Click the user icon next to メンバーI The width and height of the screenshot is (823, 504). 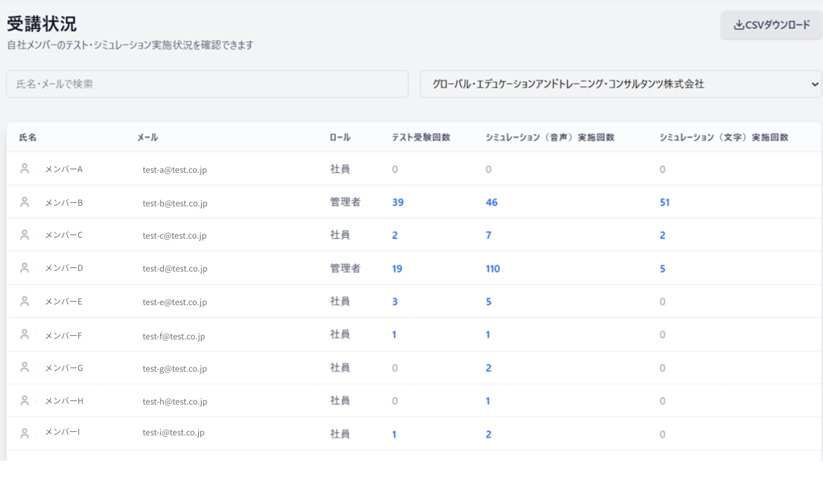coord(25,433)
